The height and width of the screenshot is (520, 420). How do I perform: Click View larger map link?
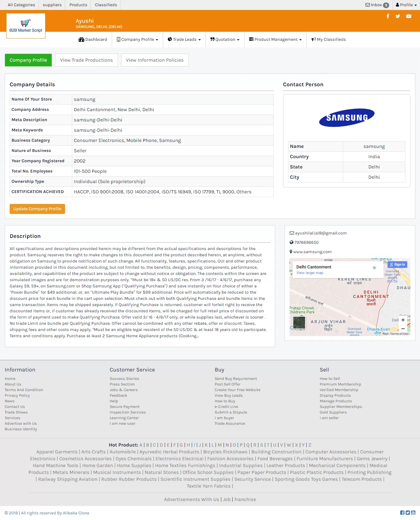pyautogui.click(x=310, y=273)
